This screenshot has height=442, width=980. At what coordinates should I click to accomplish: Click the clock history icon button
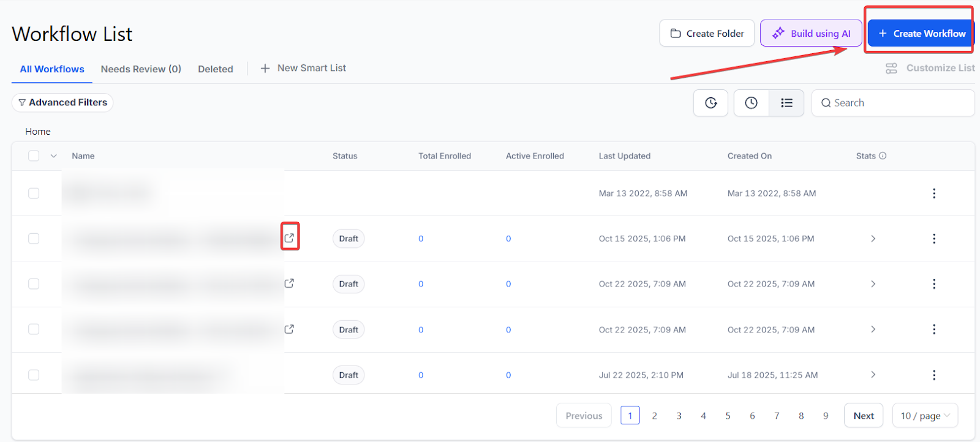(751, 103)
